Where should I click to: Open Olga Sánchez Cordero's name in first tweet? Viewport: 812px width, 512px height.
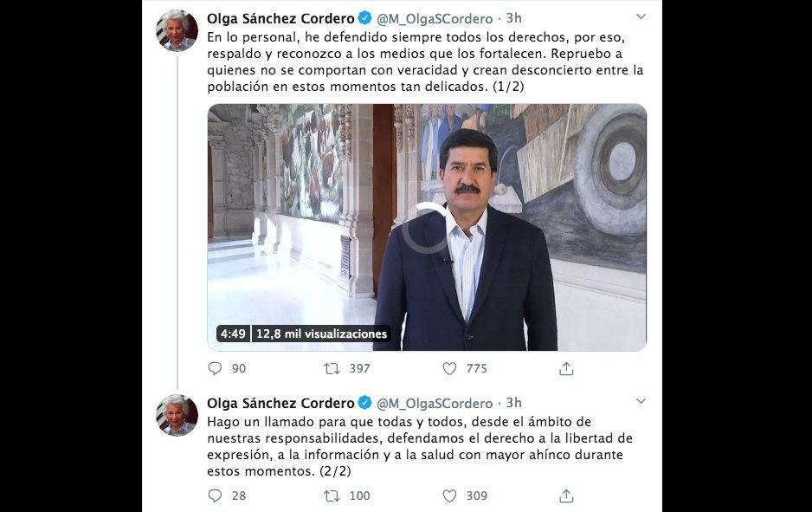(x=280, y=19)
